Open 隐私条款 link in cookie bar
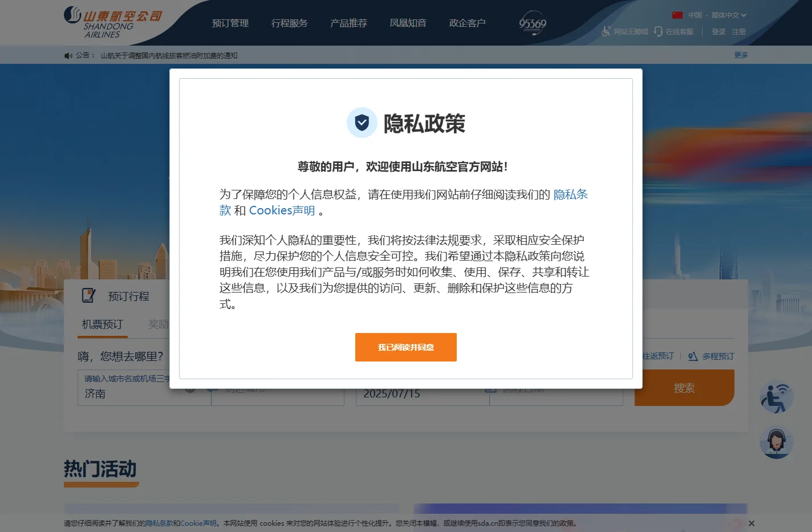The image size is (812, 532). click(x=159, y=523)
